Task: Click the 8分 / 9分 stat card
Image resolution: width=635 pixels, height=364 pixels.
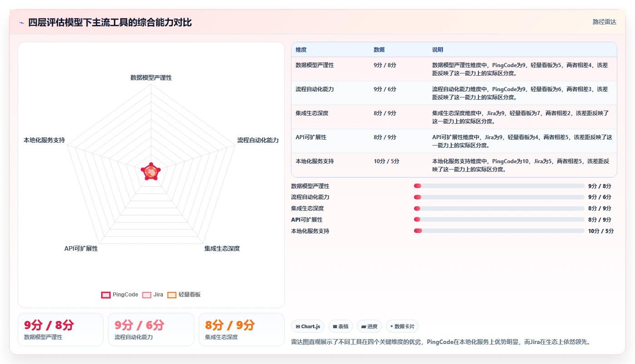Action: 241,330
